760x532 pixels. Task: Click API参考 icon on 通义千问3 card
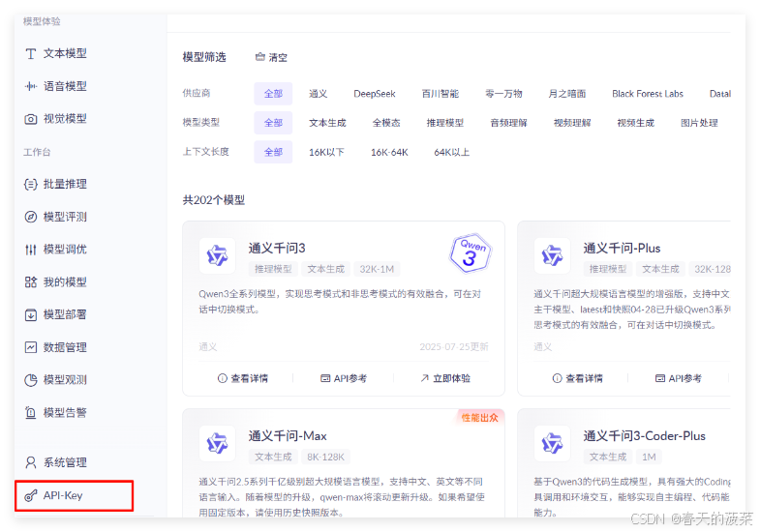point(325,378)
